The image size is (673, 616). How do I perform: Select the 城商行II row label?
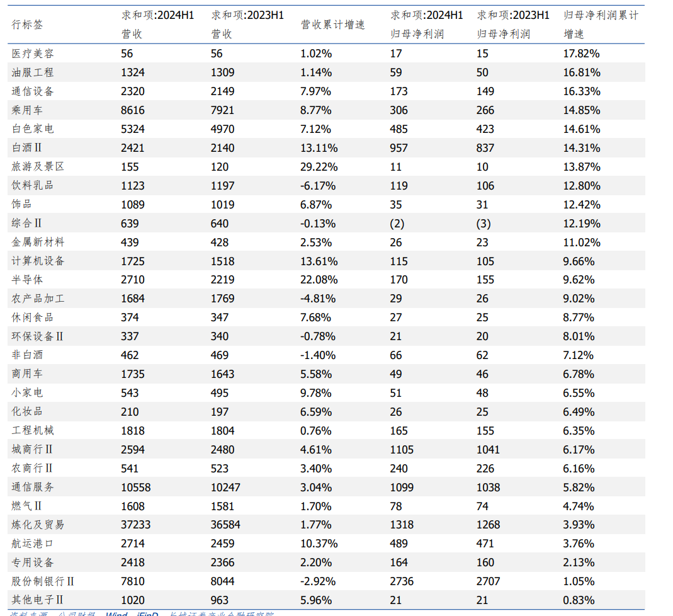tap(32, 450)
